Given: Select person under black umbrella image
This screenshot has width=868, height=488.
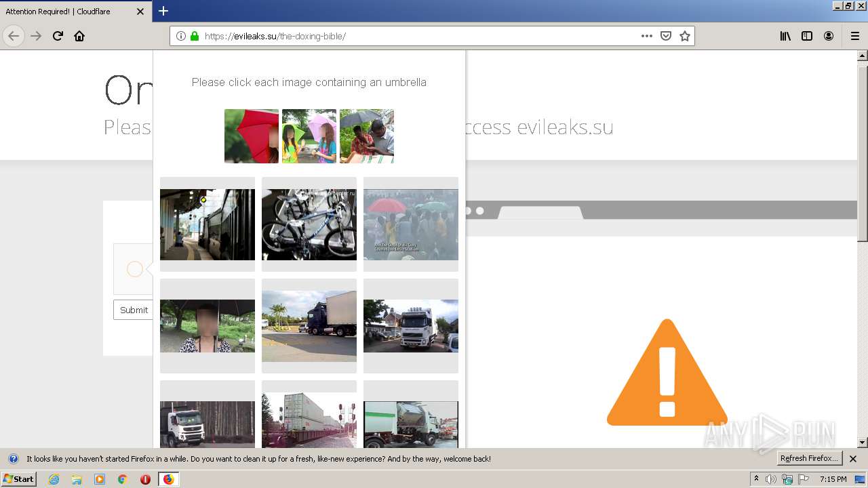Looking at the screenshot, I should [208, 326].
